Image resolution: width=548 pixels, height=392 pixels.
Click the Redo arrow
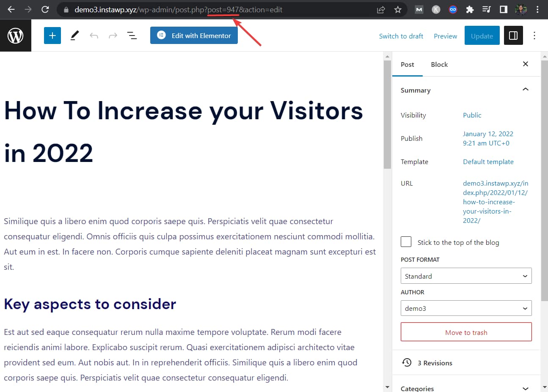coord(113,36)
